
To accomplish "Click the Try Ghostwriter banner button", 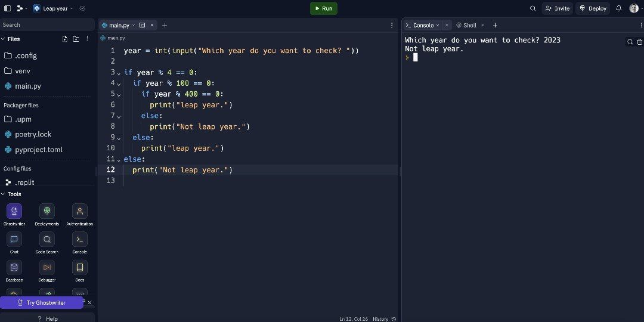I will 42,303.
